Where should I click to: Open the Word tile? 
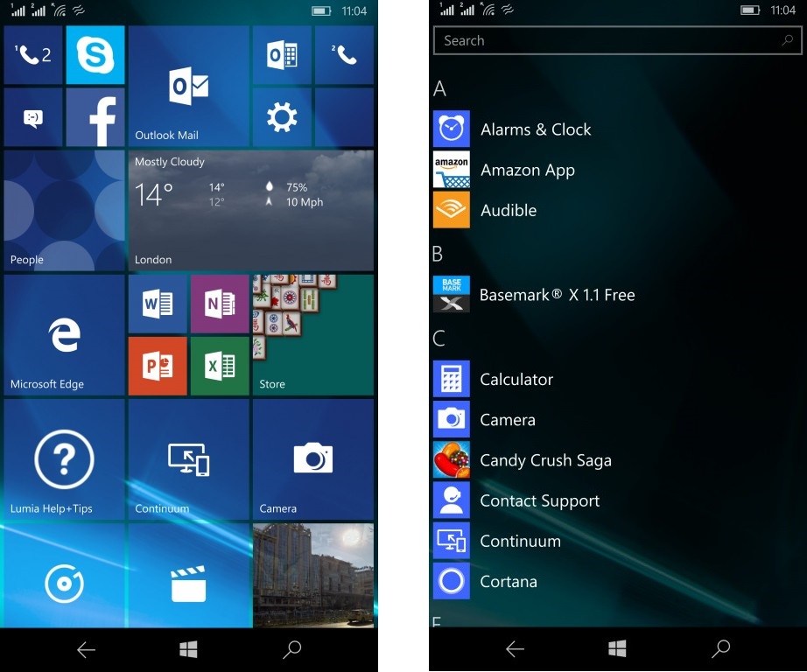point(158,304)
